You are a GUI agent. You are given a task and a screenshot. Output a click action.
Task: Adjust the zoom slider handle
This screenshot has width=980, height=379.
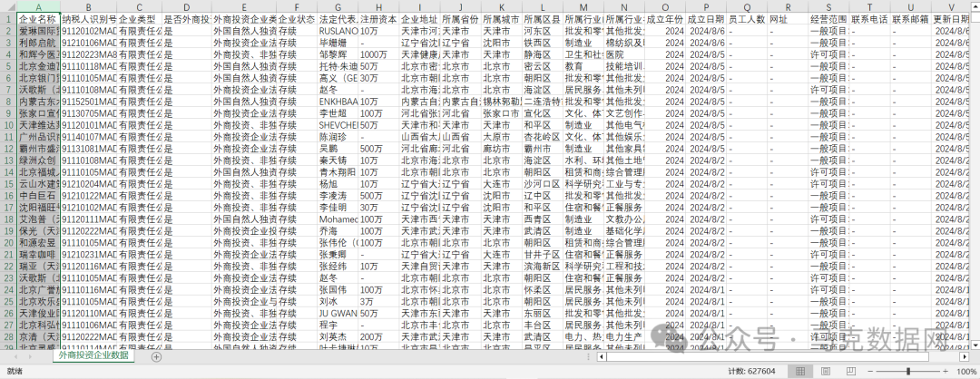(x=908, y=372)
